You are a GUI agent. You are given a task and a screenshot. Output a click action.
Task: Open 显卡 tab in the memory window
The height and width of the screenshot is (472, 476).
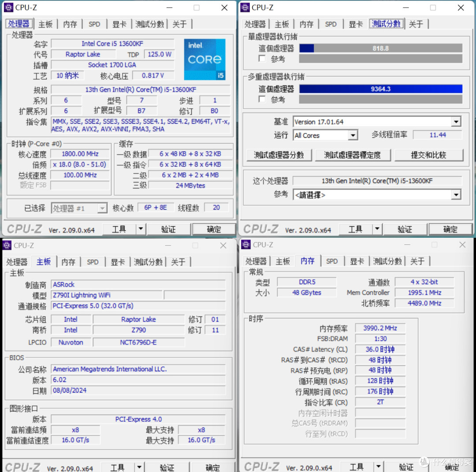tap(357, 261)
